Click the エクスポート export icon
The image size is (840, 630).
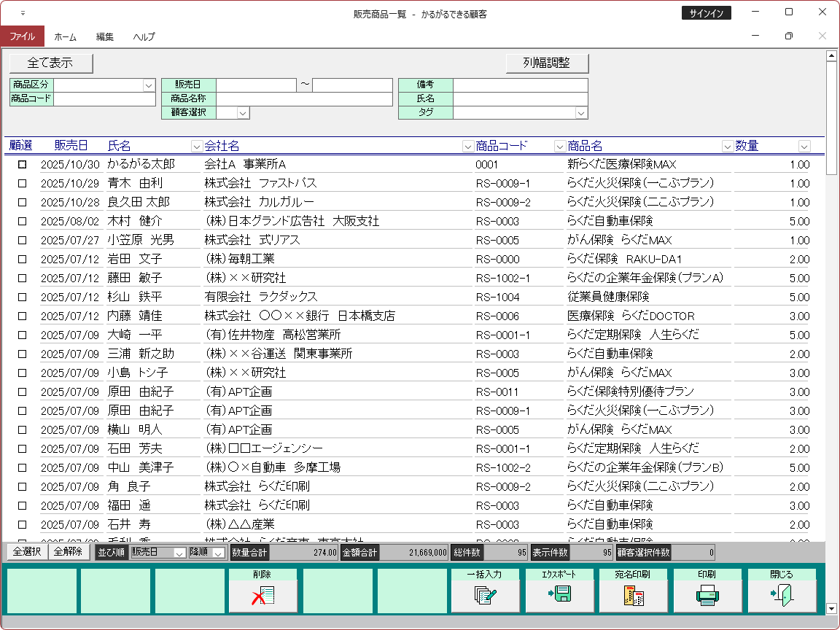click(x=559, y=596)
